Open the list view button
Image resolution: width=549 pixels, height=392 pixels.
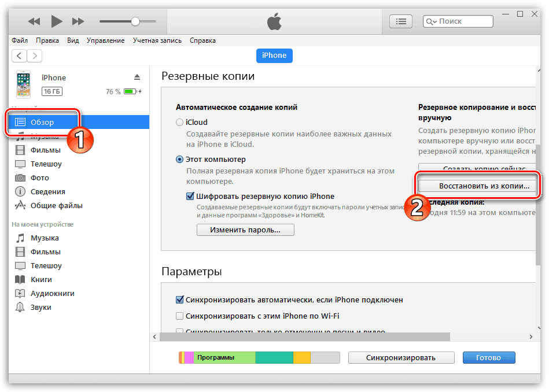[400, 21]
